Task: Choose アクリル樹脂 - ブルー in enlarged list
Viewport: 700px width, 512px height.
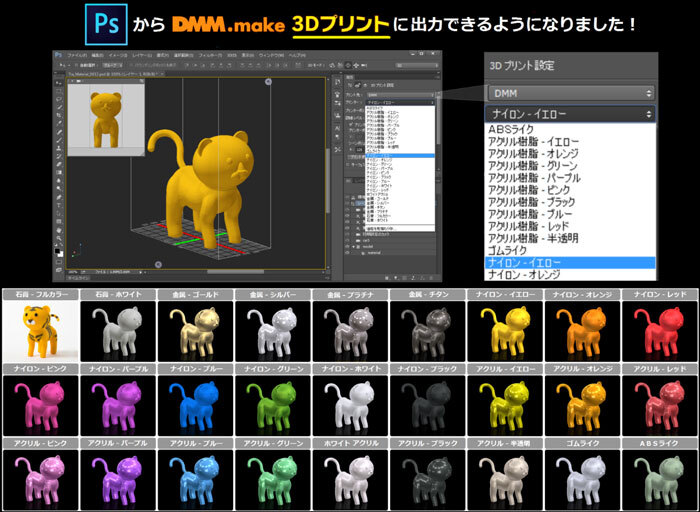Action: point(570,214)
